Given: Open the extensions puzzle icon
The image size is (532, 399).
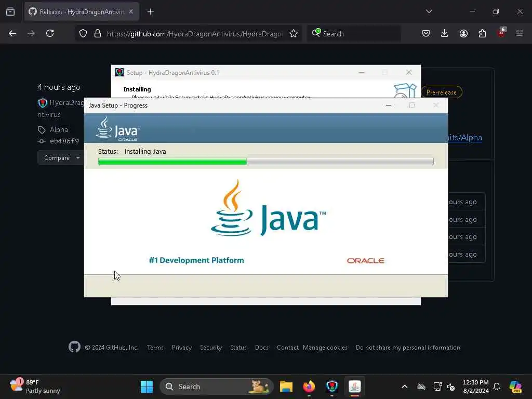Looking at the screenshot, I should pos(482,33).
